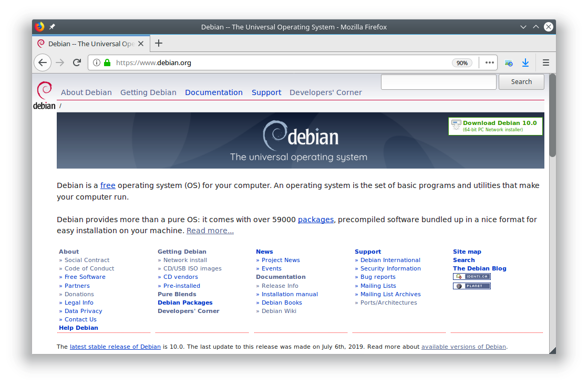Open the Site map link
This screenshot has width=588, height=386.
click(x=467, y=252)
